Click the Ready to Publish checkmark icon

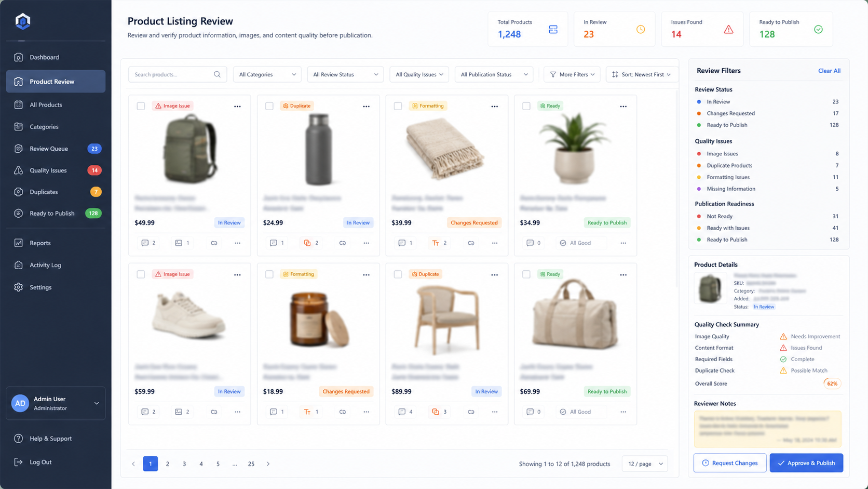coord(818,29)
